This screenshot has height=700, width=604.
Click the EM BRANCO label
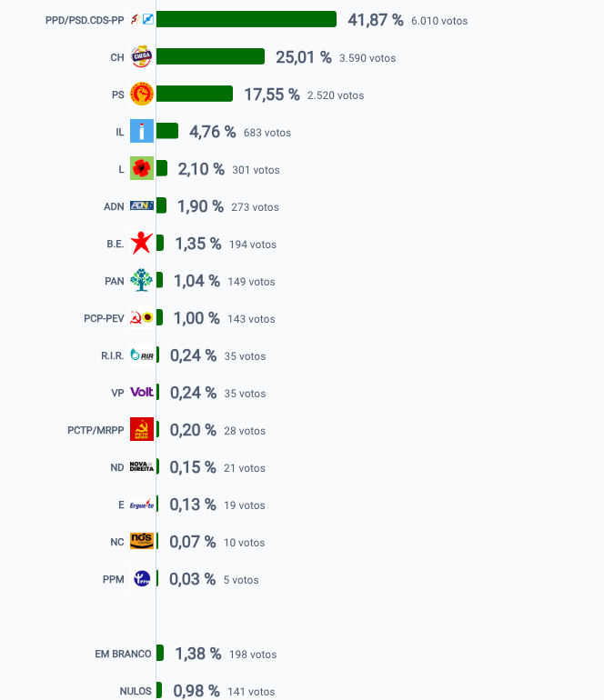[x=123, y=654]
